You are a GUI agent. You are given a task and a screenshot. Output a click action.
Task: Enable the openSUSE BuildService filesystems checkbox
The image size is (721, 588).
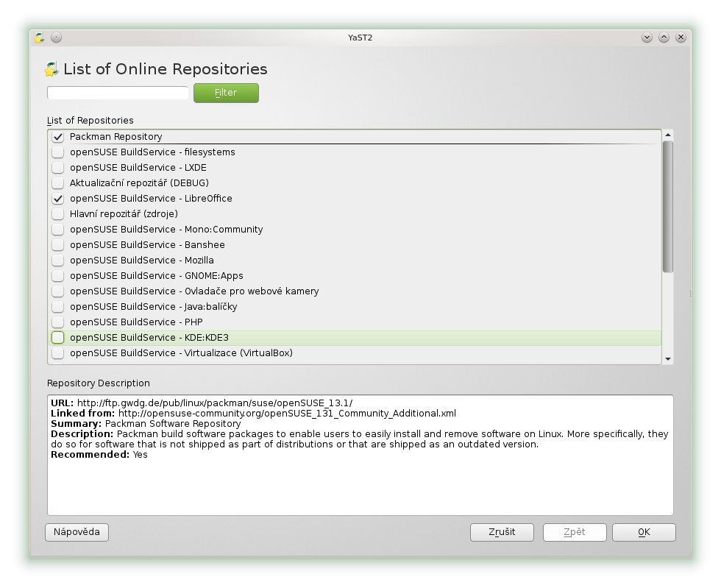(58, 152)
